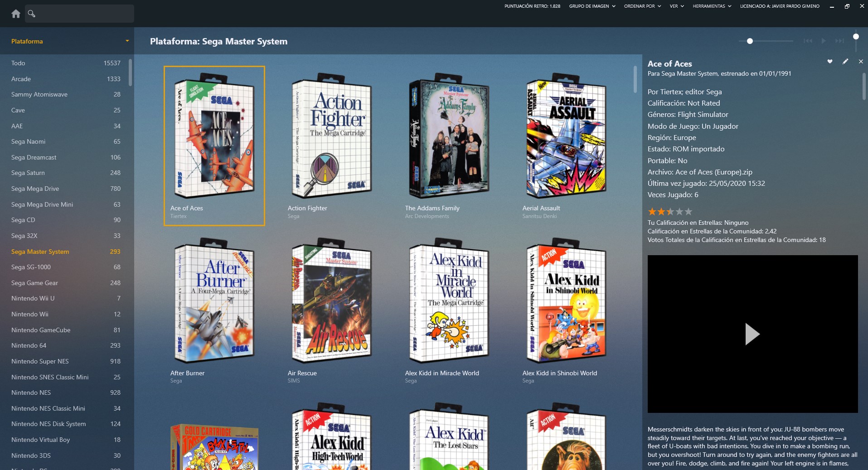Click Licenciado A: Javier Pardo Gimeno
The height and width of the screenshot is (470, 868).
click(780, 6)
